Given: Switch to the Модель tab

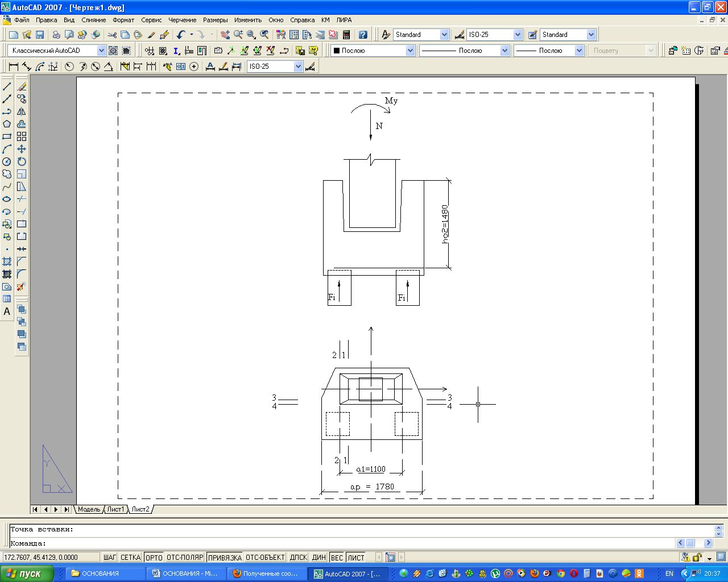Looking at the screenshot, I should (x=89, y=509).
